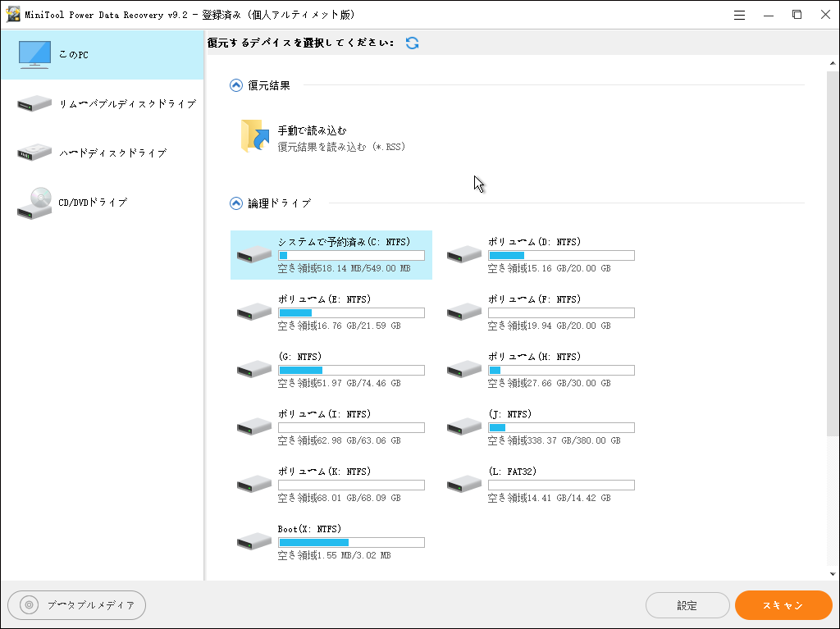Select the Boot(X: NTFS) drive icon
The width and height of the screenshot is (840, 629).
pos(253,540)
